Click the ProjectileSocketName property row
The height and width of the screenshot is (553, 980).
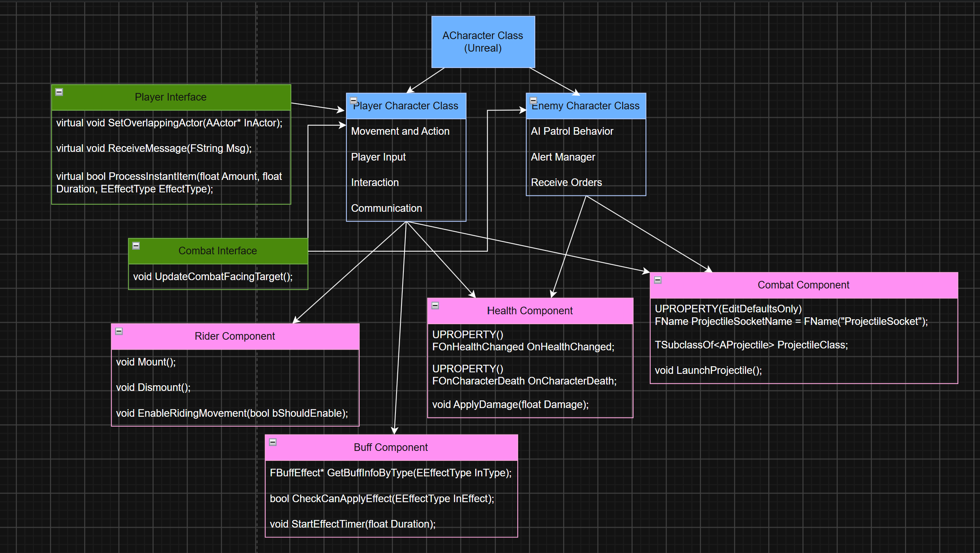click(x=804, y=315)
